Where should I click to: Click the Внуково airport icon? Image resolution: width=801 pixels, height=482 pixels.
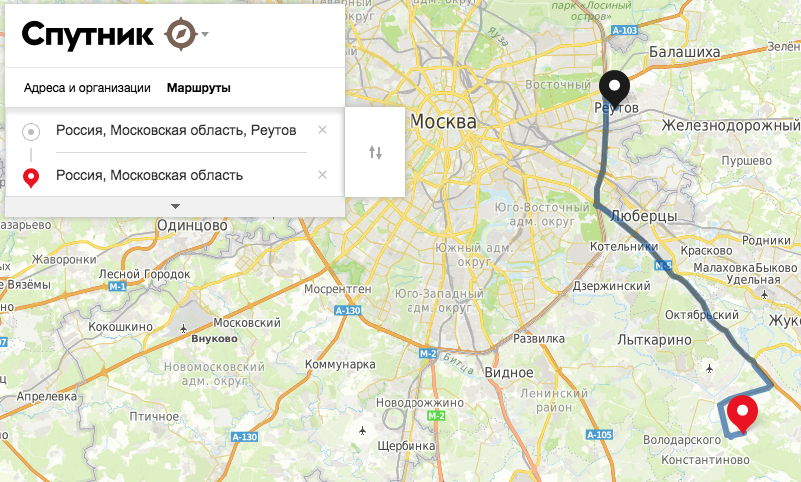[183, 329]
